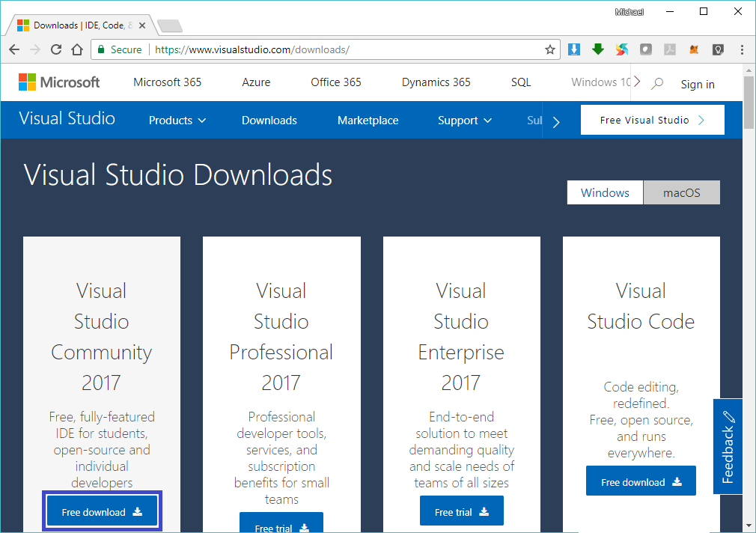Close the Downloads browser tab
Screen dimensions: 756x533
point(142,25)
